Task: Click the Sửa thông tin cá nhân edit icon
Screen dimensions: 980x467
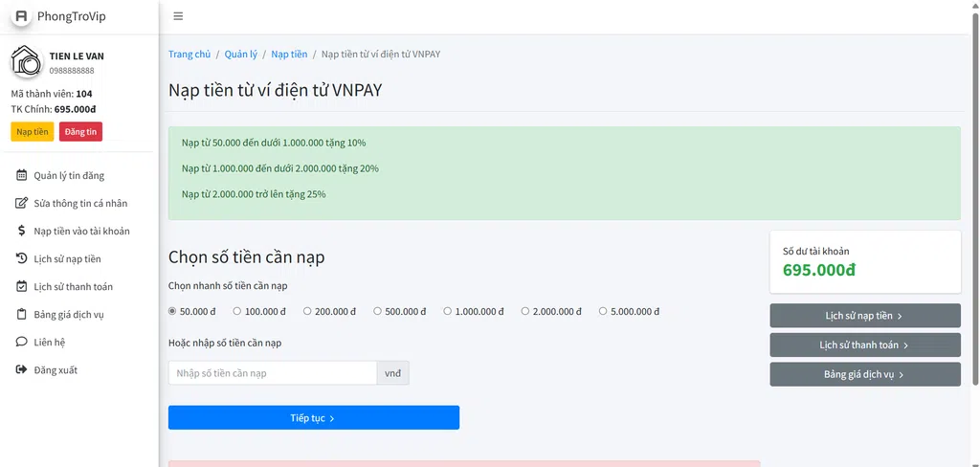Action: click(x=22, y=204)
